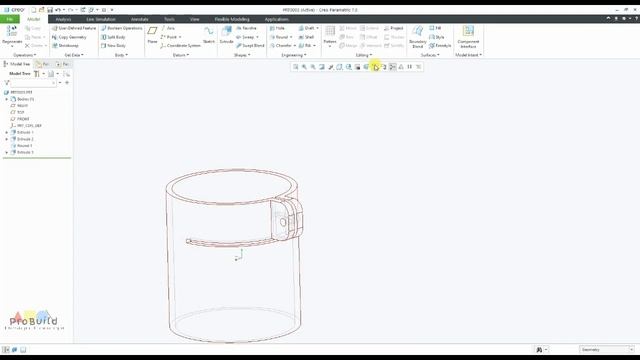Click the model tree search field
640x360 pixels.
point(32,83)
